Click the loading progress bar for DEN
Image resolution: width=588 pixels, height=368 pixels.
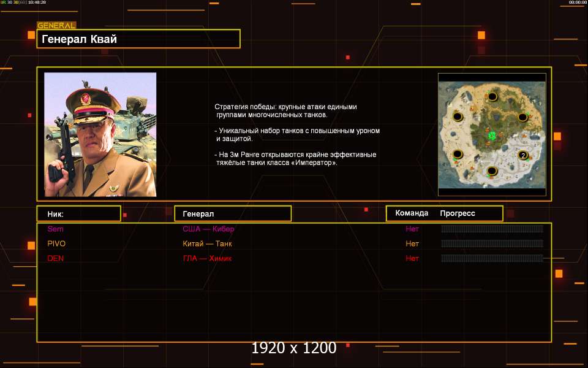(x=492, y=258)
